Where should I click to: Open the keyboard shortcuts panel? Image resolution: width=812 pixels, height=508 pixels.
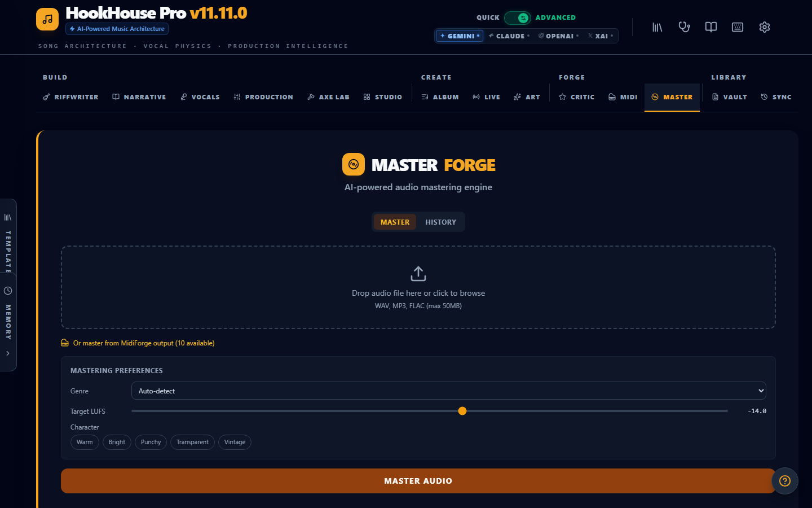tap(738, 27)
